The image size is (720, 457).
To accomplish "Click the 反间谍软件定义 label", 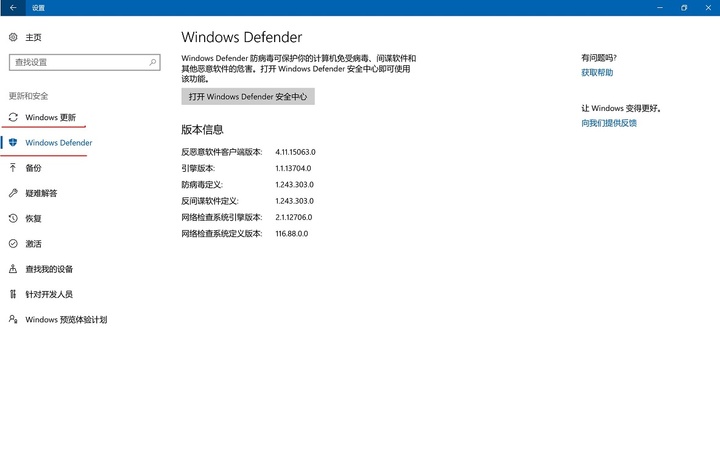I will pos(210,201).
